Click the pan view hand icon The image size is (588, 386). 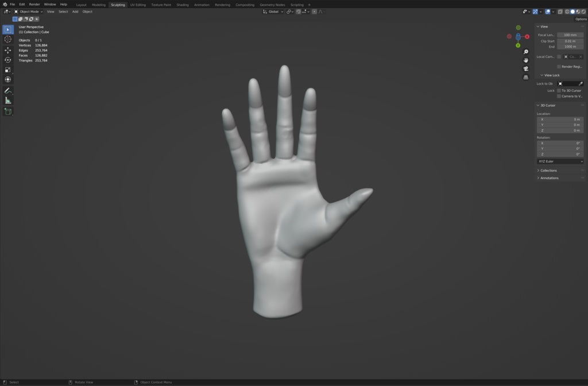526,60
